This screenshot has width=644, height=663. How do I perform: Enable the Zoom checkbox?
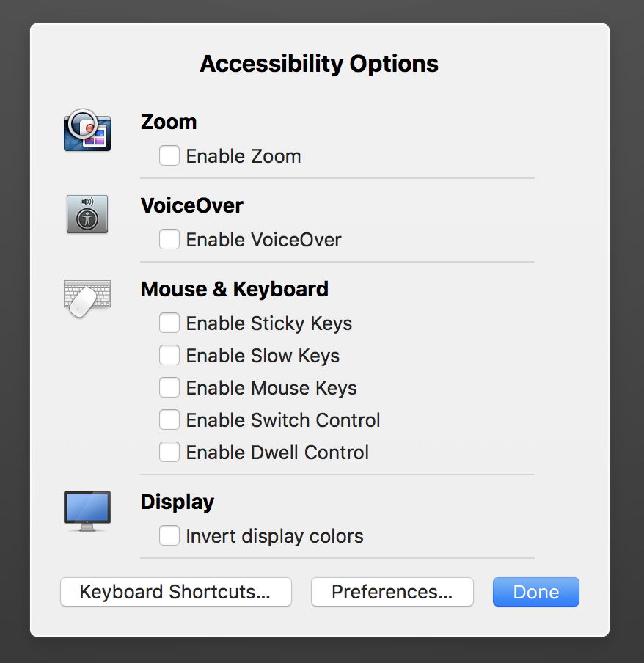click(x=169, y=156)
